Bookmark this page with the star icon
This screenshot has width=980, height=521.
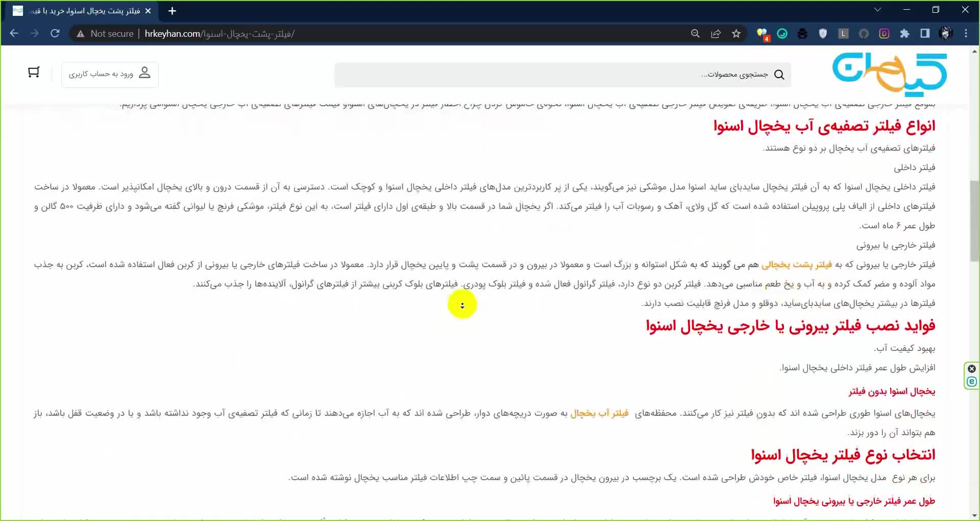(736, 34)
